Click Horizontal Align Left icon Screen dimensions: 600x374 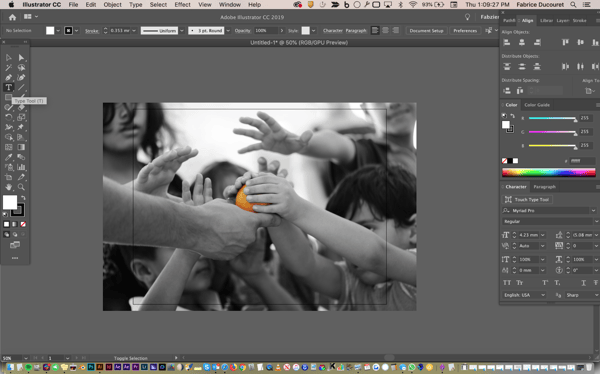[x=507, y=42]
